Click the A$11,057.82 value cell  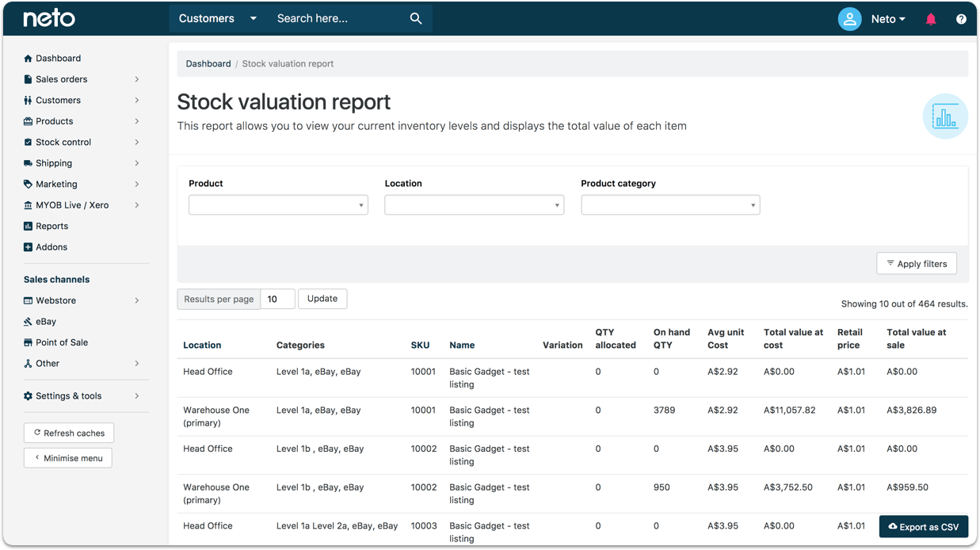790,411
